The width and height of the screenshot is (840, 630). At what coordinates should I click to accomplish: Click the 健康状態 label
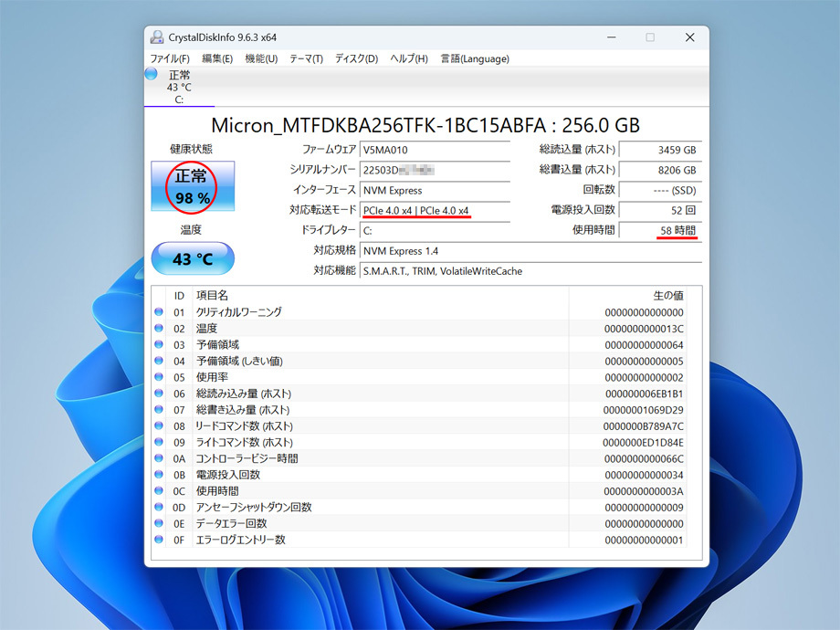click(191, 149)
